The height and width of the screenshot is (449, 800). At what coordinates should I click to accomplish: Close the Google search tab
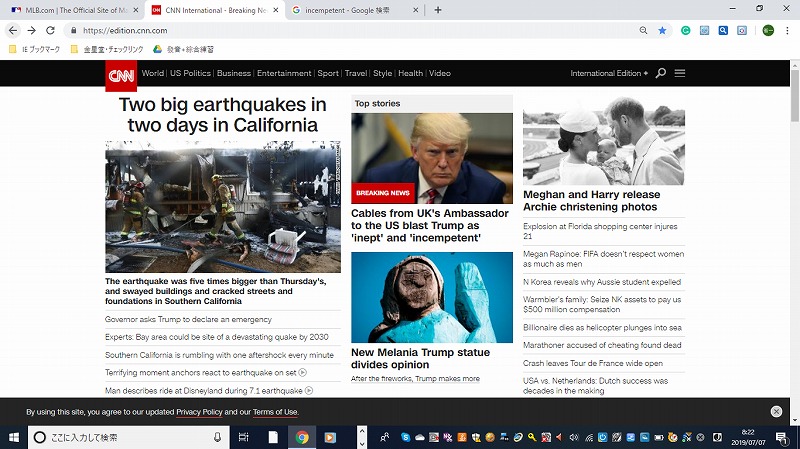[x=415, y=10]
